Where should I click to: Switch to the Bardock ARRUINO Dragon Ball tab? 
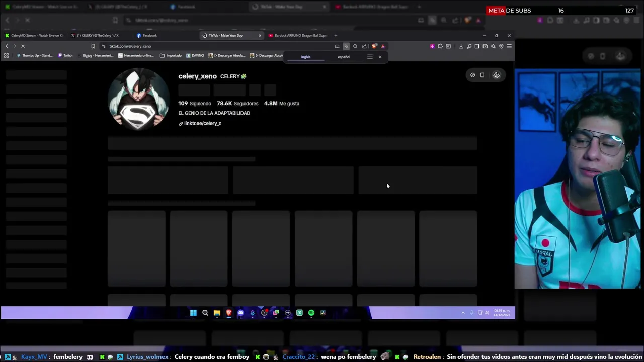click(x=297, y=35)
